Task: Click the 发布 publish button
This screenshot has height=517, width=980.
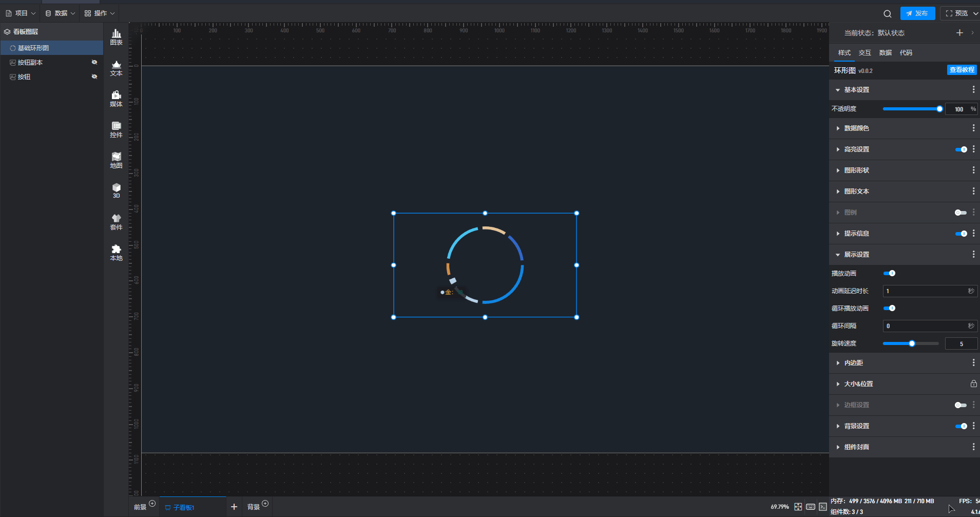Action: pos(917,13)
